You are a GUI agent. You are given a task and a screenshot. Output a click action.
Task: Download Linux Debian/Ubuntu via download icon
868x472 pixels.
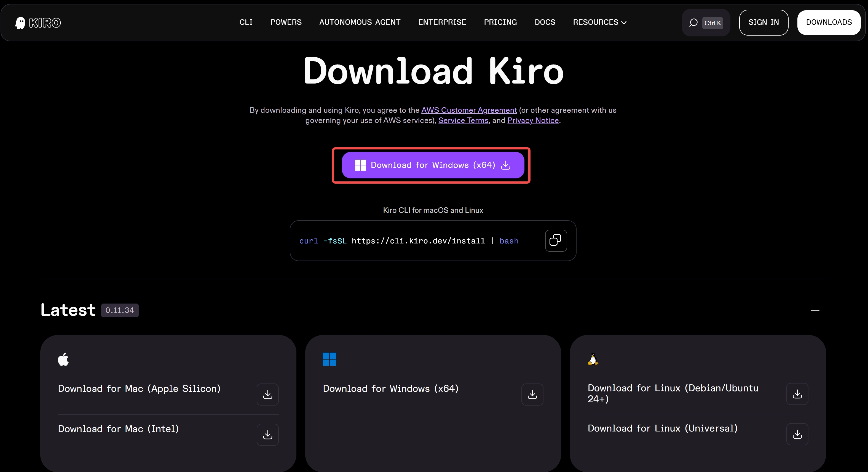(x=797, y=394)
